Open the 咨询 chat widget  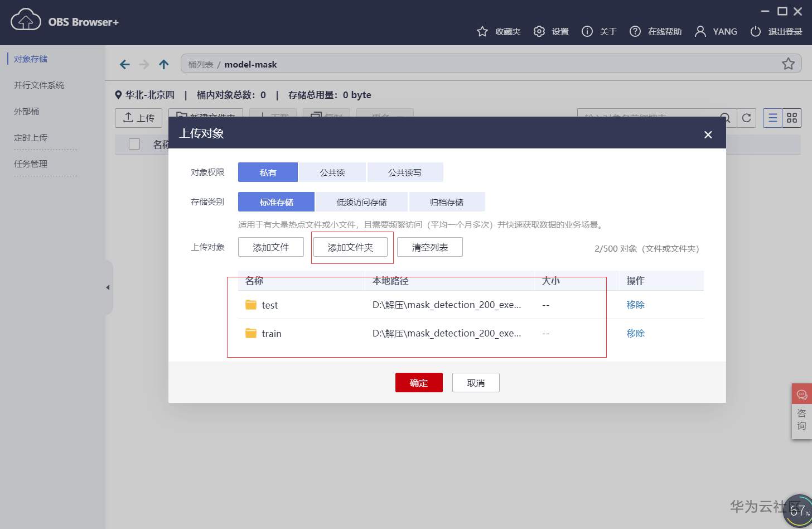point(801,411)
